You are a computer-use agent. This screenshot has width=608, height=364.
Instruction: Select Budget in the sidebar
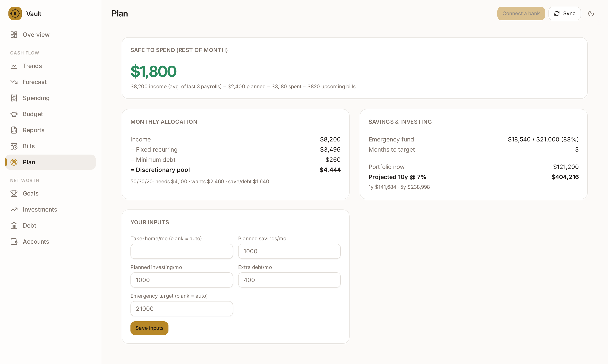[50, 114]
